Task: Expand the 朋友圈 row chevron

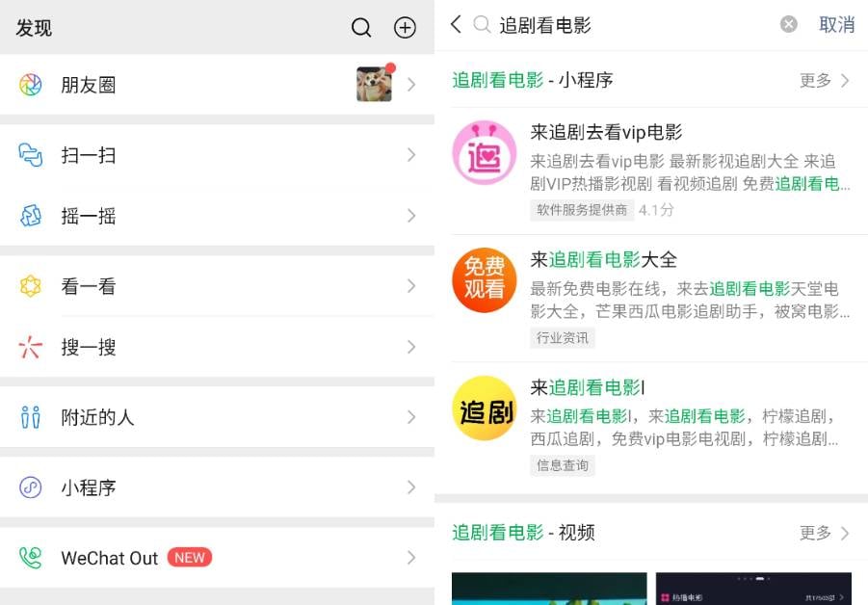Action: tap(411, 85)
